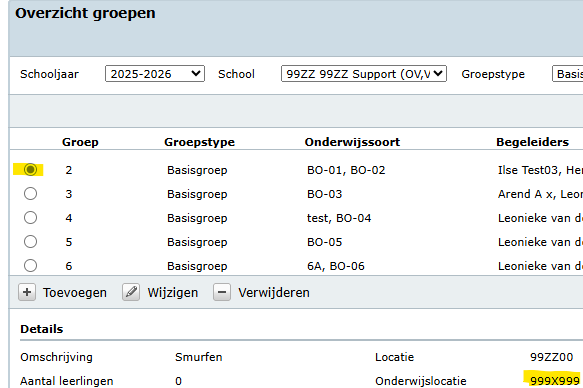Click Basisgroep in the group 3 row
583x388 pixels.
point(197,194)
